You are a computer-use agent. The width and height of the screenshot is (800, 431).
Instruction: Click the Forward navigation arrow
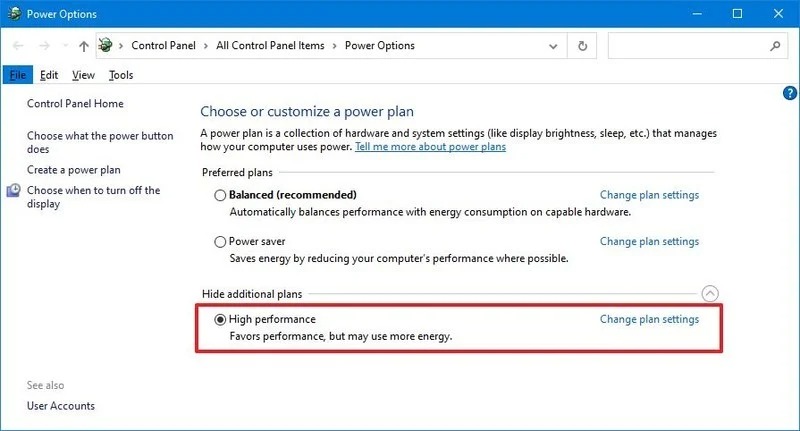coord(45,46)
